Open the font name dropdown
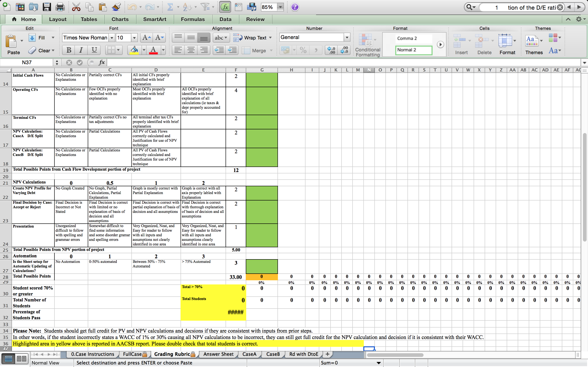 112,38
